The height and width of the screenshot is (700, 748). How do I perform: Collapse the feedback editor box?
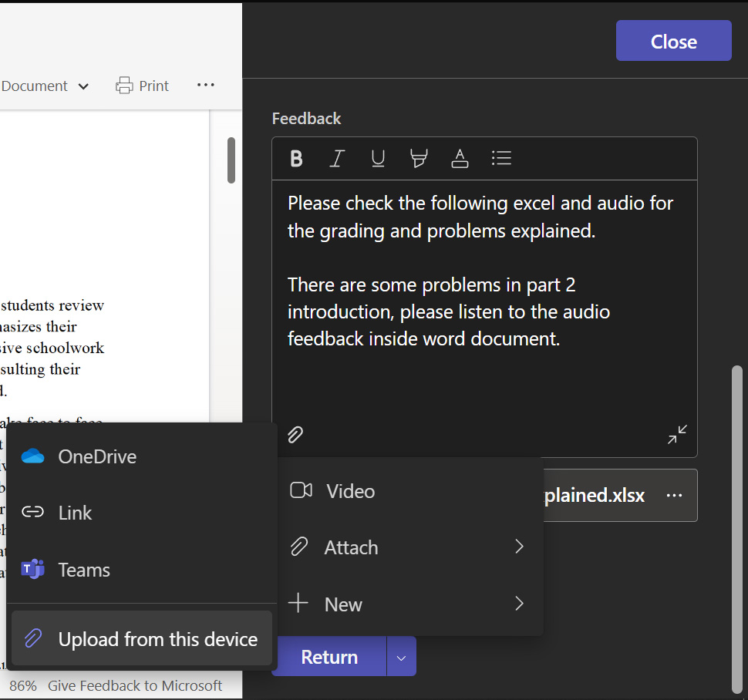click(677, 435)
